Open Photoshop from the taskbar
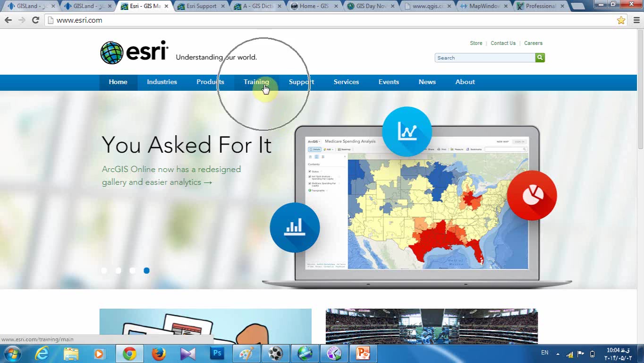 [x=217, y=354]
